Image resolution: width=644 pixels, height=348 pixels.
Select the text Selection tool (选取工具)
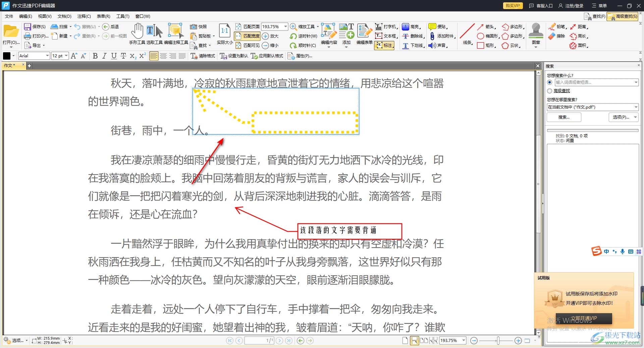(x=154, y=34)
